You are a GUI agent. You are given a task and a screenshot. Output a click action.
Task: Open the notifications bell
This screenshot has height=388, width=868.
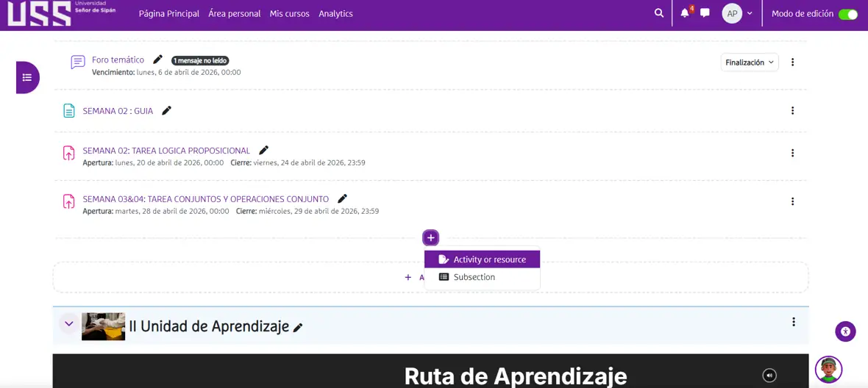pos(685,13)
